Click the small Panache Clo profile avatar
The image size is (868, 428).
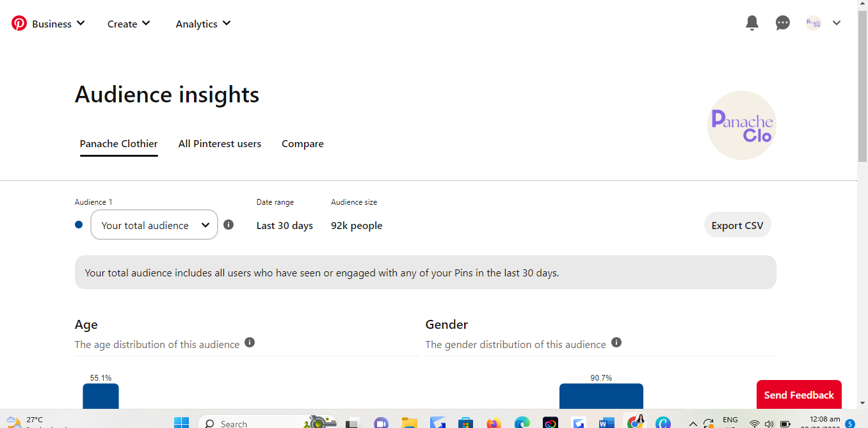pyautogui.click(x=814, y=23)
